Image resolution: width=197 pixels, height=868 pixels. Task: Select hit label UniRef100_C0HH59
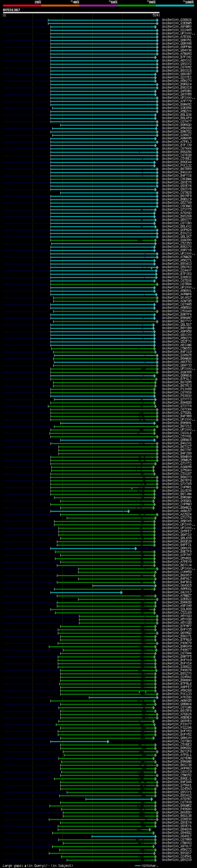click(x=177, y=572)
